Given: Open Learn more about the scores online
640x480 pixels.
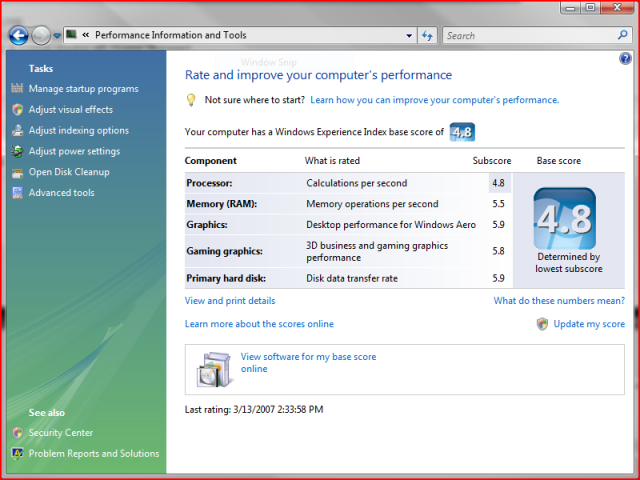Looking at the screenshot, I should click(259, 324).
